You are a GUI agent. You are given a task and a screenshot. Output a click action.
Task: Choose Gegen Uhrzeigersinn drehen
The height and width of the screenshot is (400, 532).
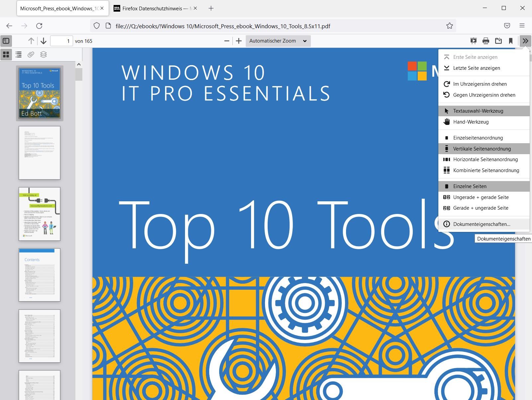484,95
